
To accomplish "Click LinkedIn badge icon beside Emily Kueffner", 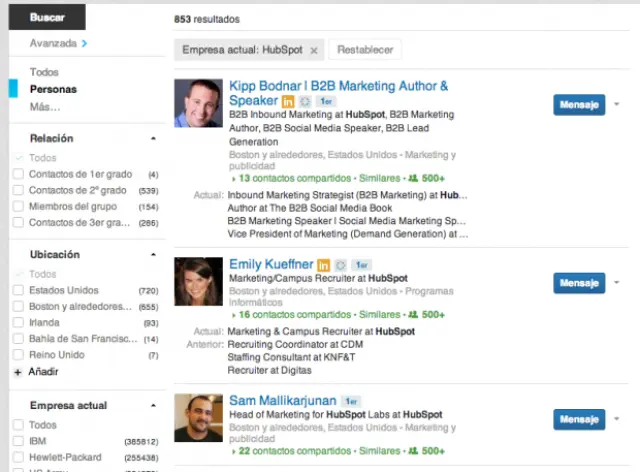I will click(324, 265).
